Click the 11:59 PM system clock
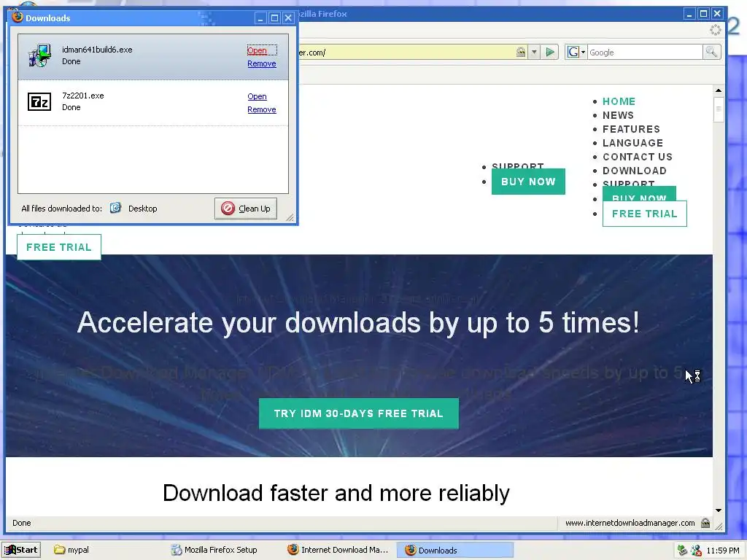This screenshot has height=560, width=747. pyautogui.click(x=723, y=551)
